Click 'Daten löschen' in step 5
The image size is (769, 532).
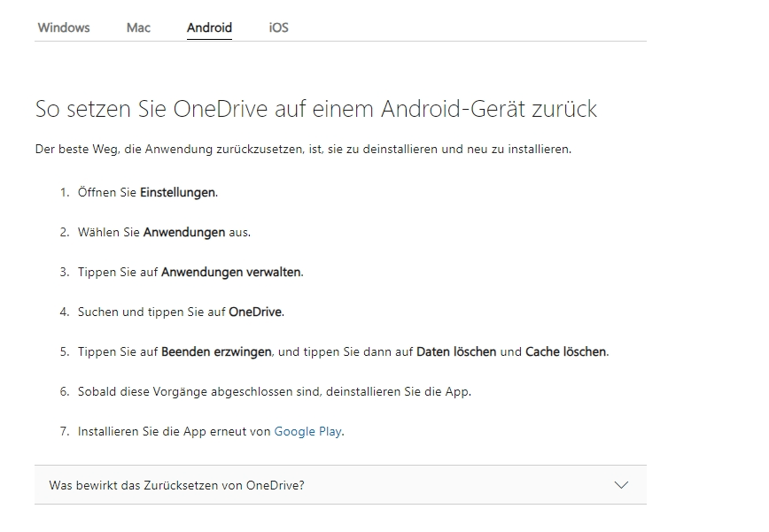456,351
